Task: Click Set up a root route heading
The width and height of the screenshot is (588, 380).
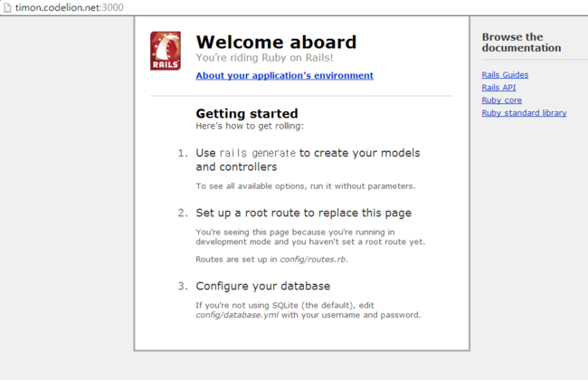Action: coord(303,213)
